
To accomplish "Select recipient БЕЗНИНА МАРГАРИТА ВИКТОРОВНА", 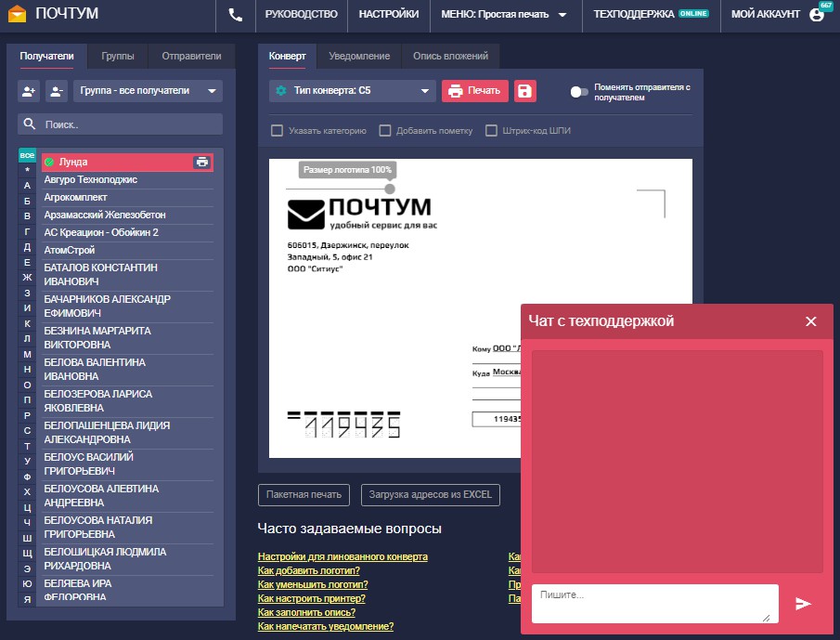I will (x=127, y=338).
